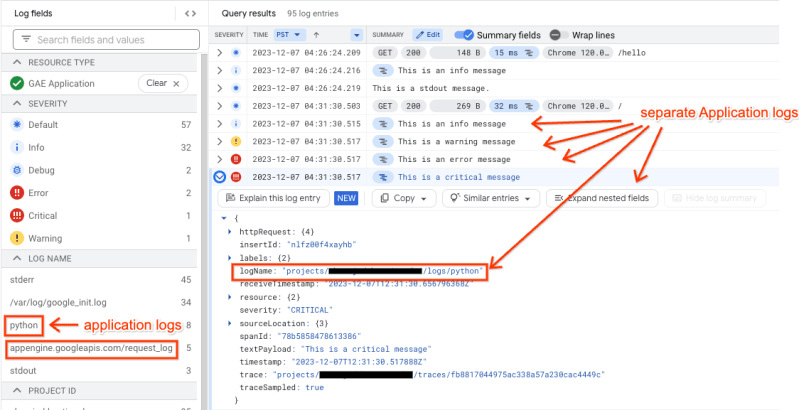Open the PST timezone dropdown
Image resolution: width=799 pixels, height=410 pixels.
tap(290, 35)
